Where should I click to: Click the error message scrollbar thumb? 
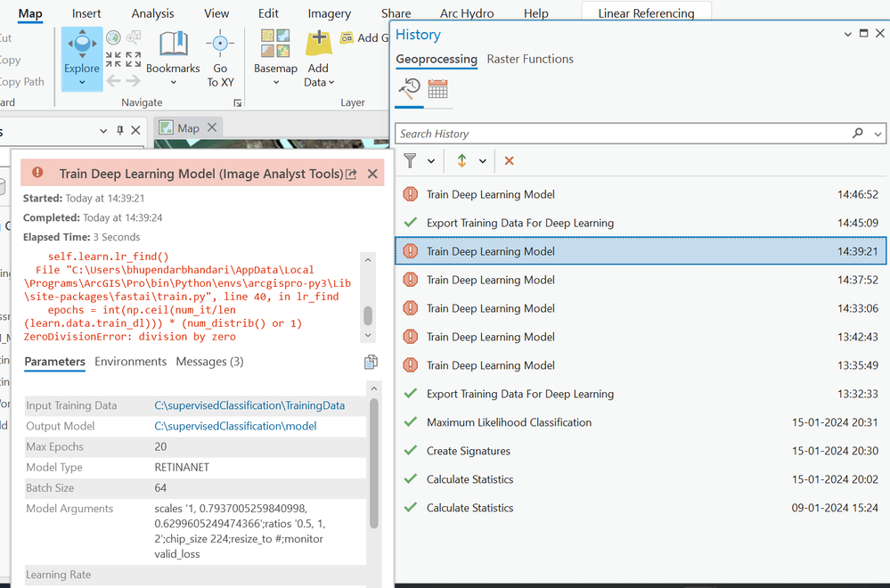tap(368, 315)
